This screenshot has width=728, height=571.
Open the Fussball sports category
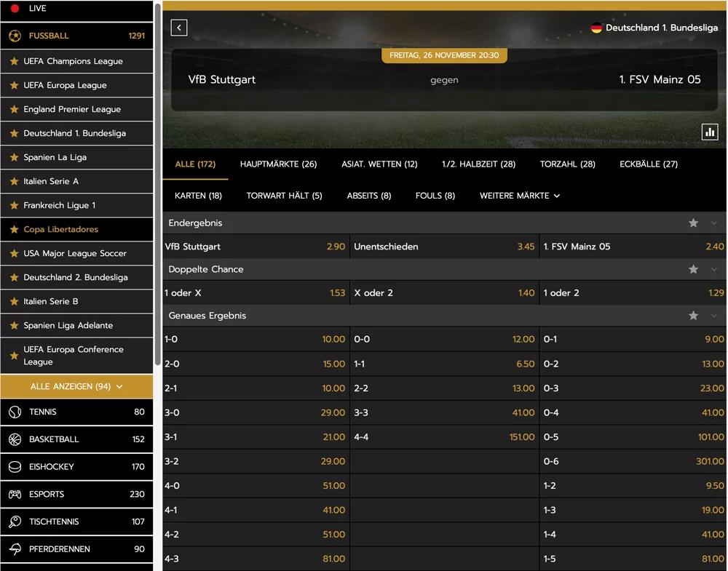pyautogui.click(x=76, y=36)
